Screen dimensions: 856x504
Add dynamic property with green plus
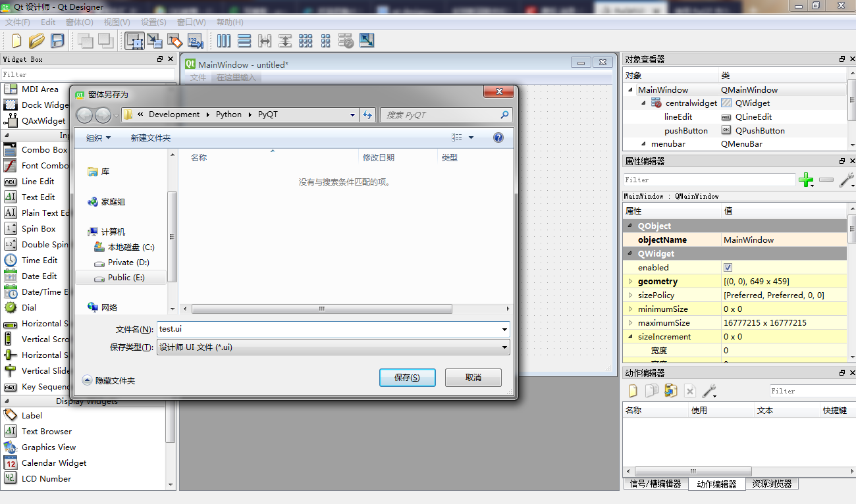coord(806,180)
